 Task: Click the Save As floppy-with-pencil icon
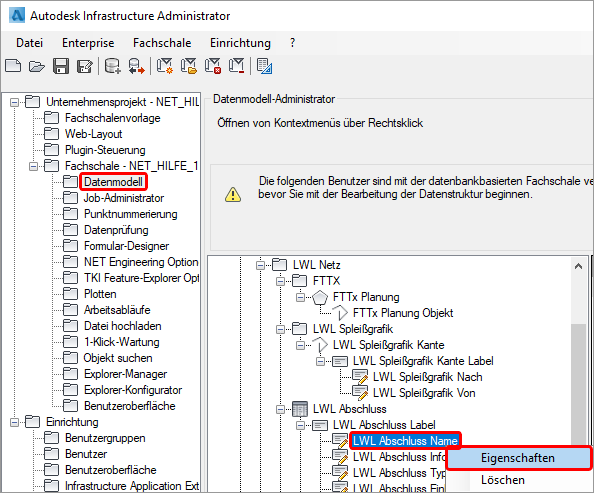[84, 66]
